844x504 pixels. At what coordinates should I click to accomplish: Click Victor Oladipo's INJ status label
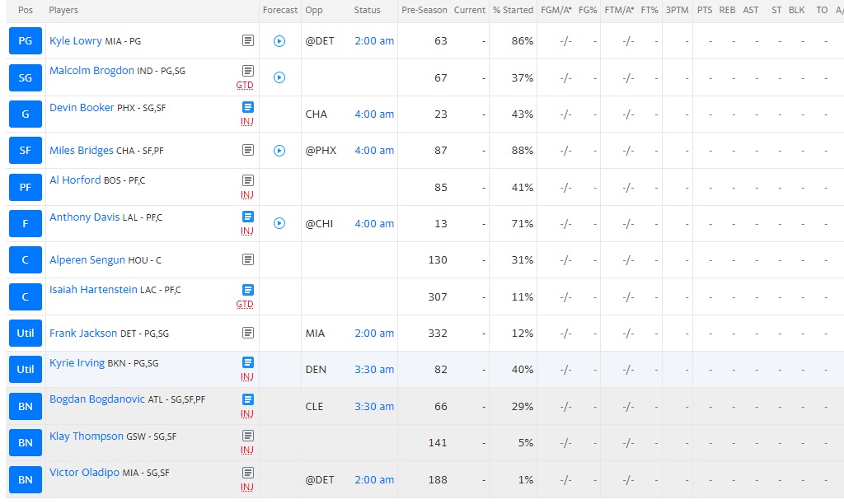point(247,487)
